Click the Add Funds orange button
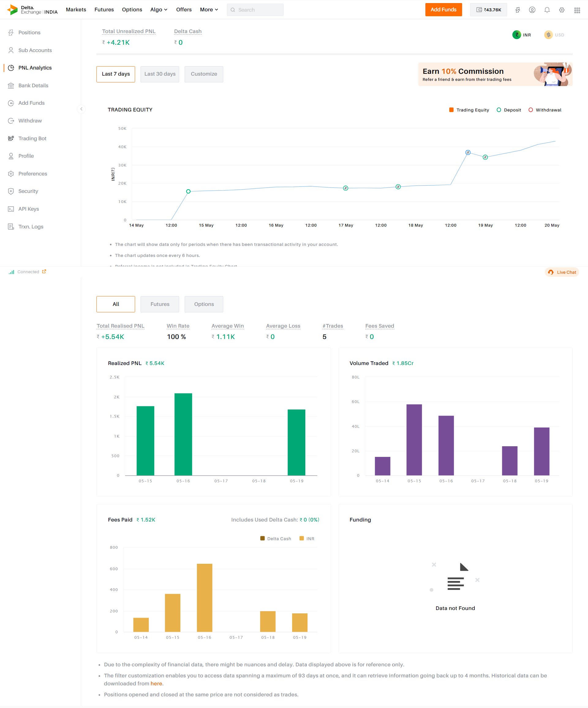Image resolution: width=588 pixels, height=708 pixels. 443,10
